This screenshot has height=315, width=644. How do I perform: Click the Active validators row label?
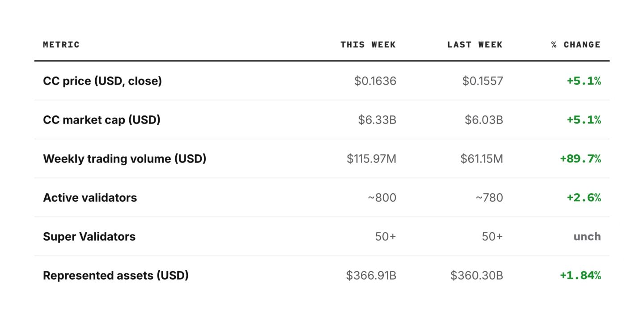(x=90, y=198)
